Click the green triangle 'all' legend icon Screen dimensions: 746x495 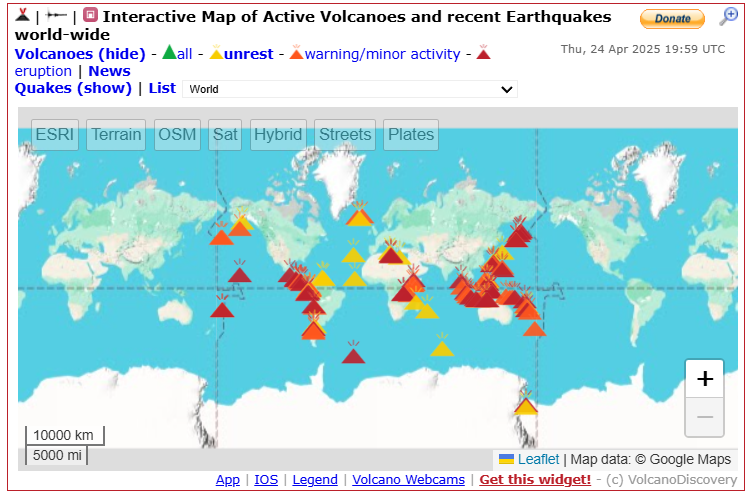(x=169, y=52)
